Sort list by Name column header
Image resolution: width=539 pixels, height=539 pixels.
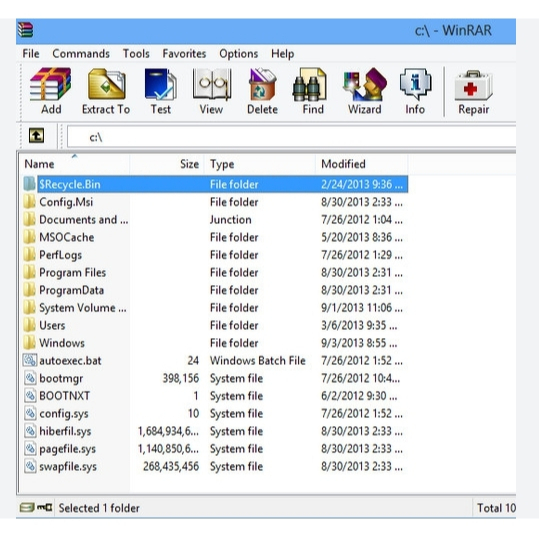tap(74, 164)
